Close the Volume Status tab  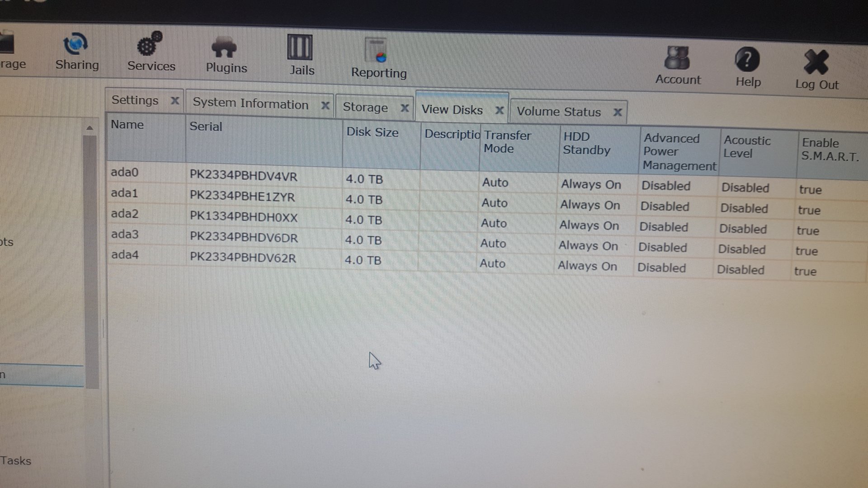(618, 112)
